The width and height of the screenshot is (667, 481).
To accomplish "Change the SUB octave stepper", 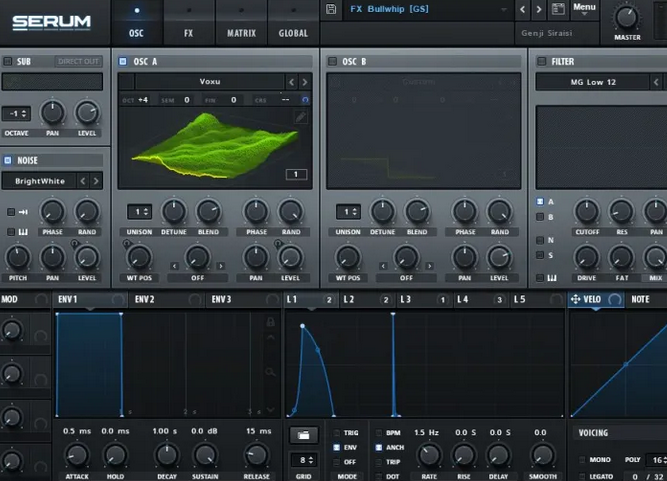I will coord(16,114).
